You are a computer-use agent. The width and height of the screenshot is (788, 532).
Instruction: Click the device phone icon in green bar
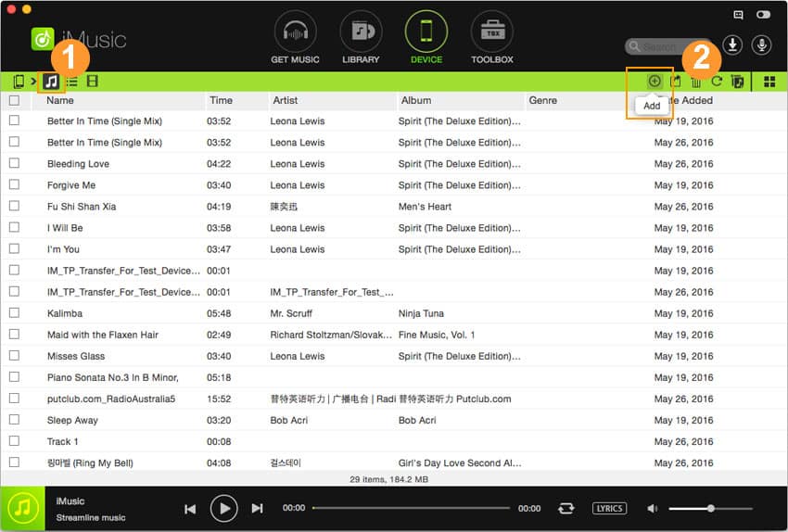19,82
